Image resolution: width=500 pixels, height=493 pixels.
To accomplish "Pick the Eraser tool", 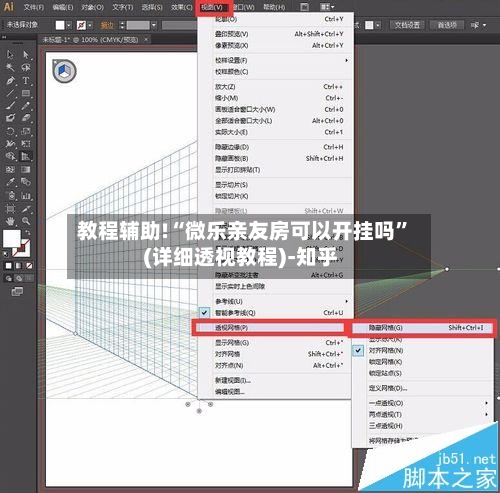I will [x=26, y=118].
